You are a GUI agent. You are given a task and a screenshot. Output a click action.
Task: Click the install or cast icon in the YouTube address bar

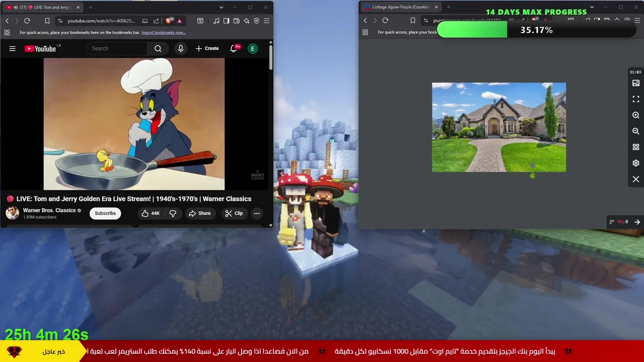pyautogui.click(x=145, y=21)
